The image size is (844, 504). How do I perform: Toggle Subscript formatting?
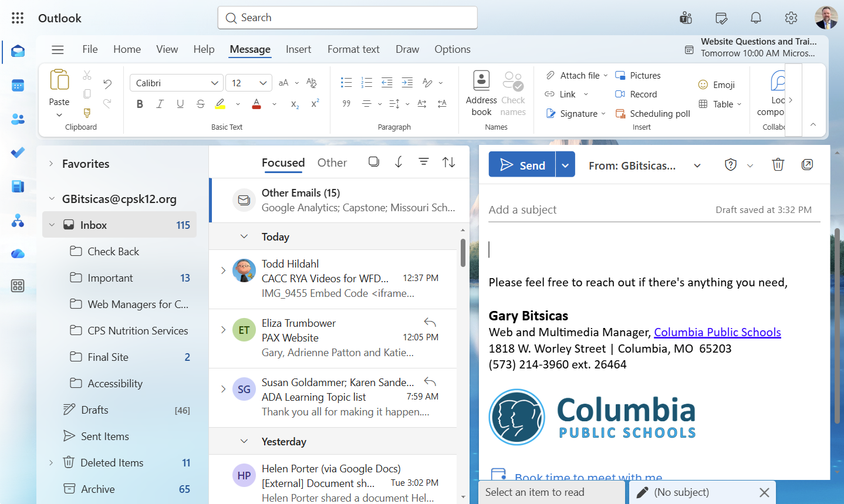295,104
